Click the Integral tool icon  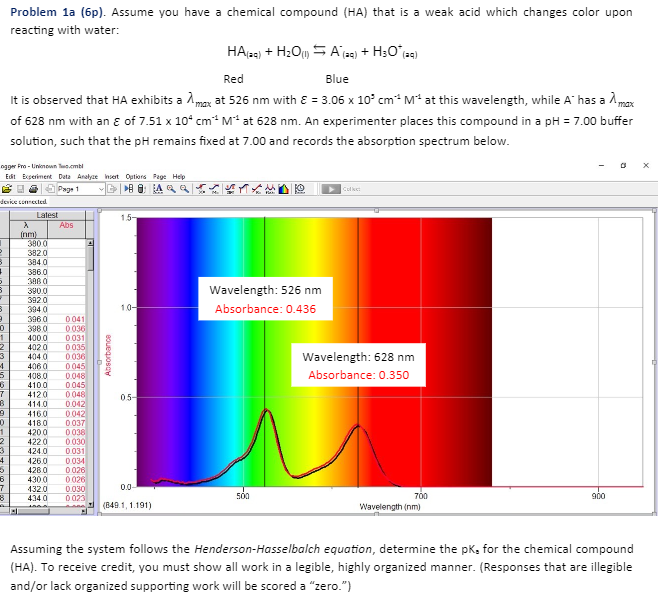[244, 189]
